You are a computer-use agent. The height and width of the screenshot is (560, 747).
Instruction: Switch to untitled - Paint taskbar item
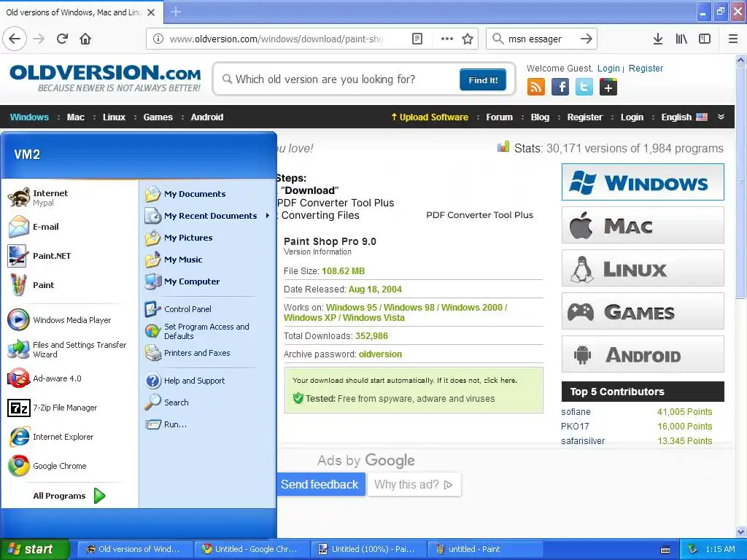click(485, 549)
